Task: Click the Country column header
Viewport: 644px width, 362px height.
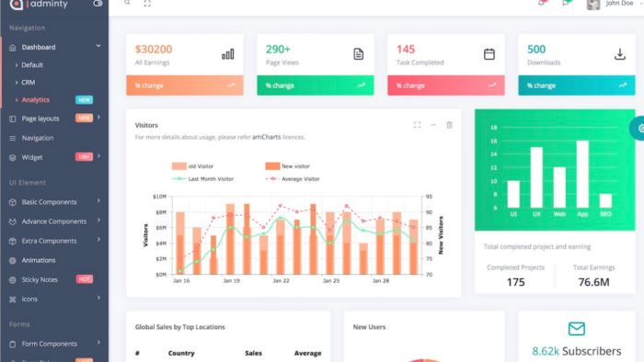Action: [181, 353]
